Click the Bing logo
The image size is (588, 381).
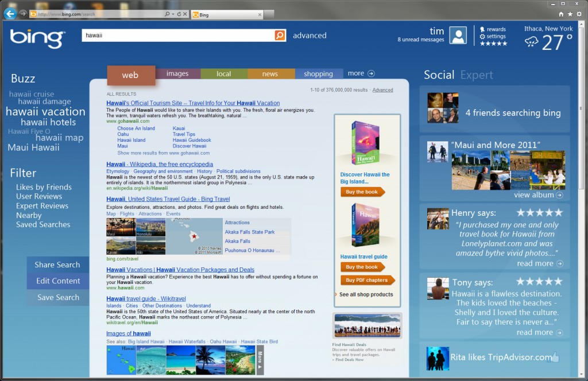pos(37,38)
